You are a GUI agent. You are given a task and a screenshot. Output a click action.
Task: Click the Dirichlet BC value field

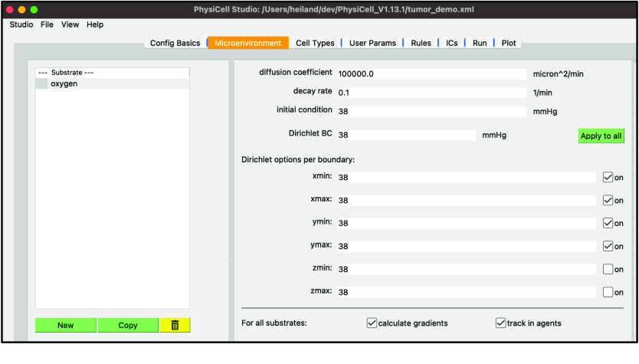(x=405, y=136)
